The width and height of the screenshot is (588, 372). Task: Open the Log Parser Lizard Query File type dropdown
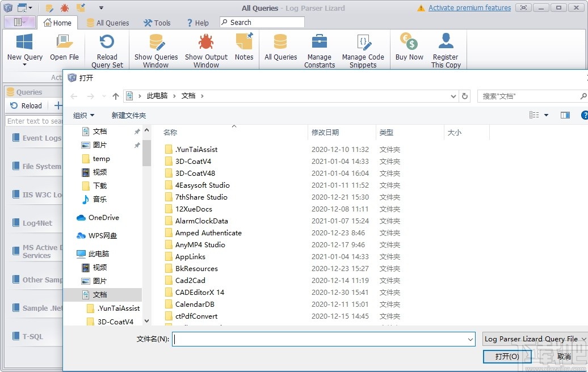pyautogui.click(x=534, y=339)
